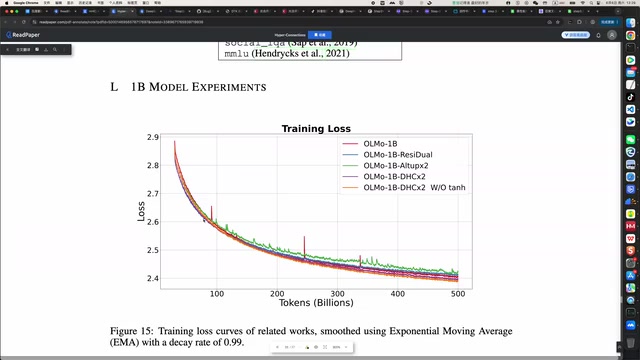Go to the previous page in bottom pager
The height and width of the screenshot is (360, 640).
277,347
